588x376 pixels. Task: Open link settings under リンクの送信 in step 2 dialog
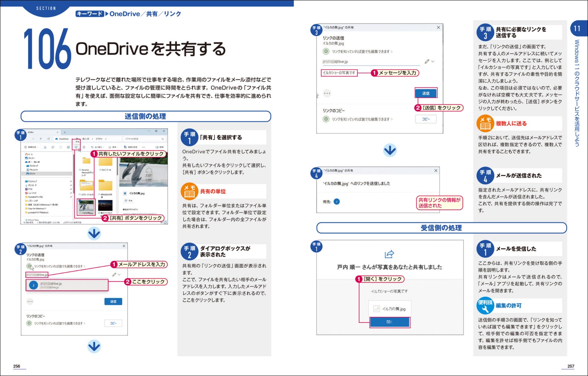[x=56, y=266]
